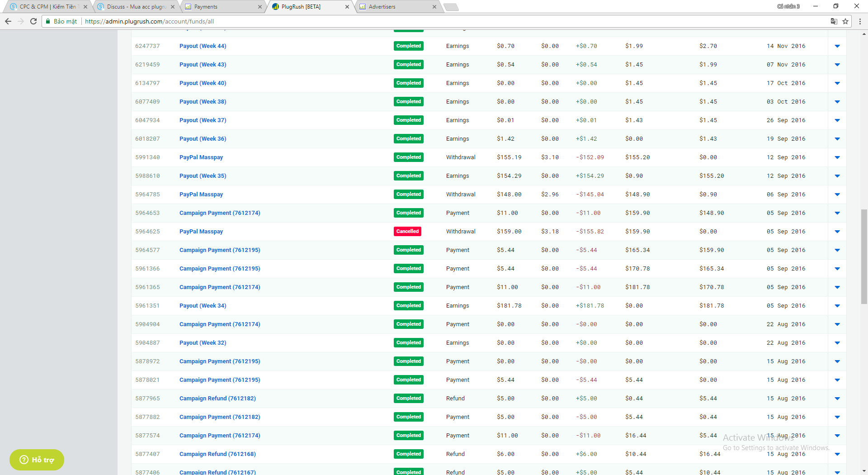Switch to the Advertisers tab
868x475 pixels.
[382, 7]
